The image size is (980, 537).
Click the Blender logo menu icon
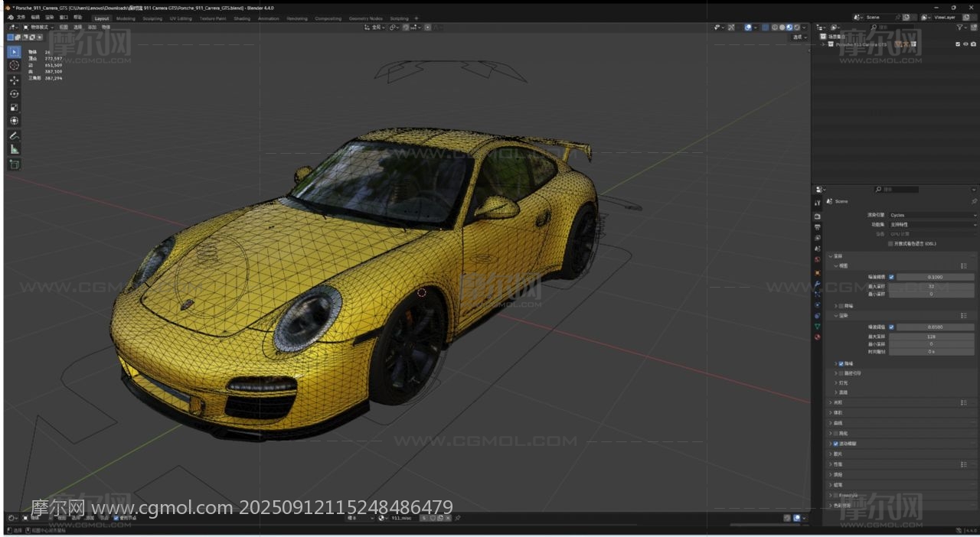click(10, 18)
